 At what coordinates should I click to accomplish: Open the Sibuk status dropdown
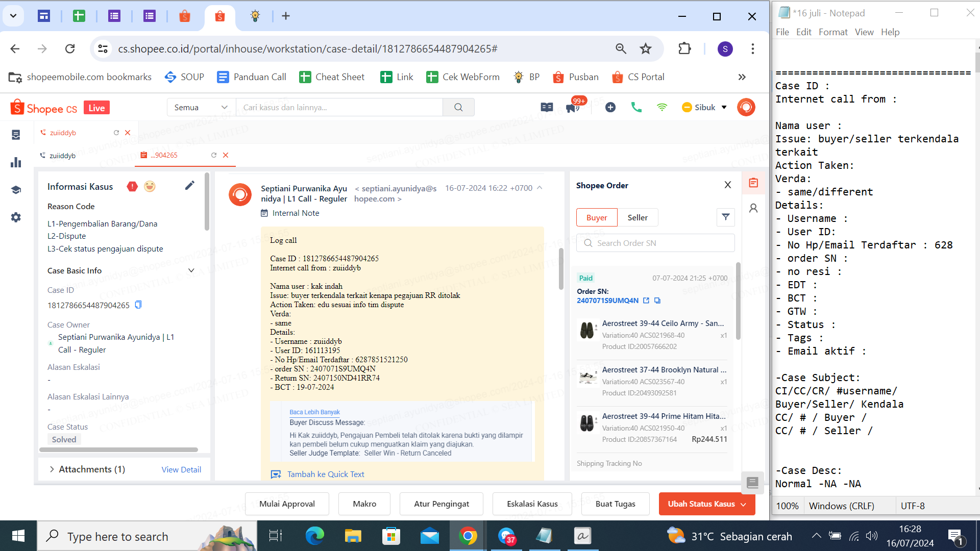click(704, 107)
